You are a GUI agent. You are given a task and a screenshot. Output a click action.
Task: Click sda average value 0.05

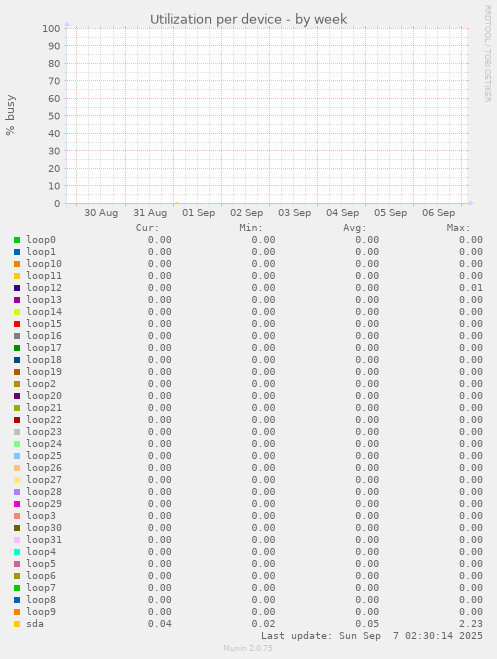[367, 624]
